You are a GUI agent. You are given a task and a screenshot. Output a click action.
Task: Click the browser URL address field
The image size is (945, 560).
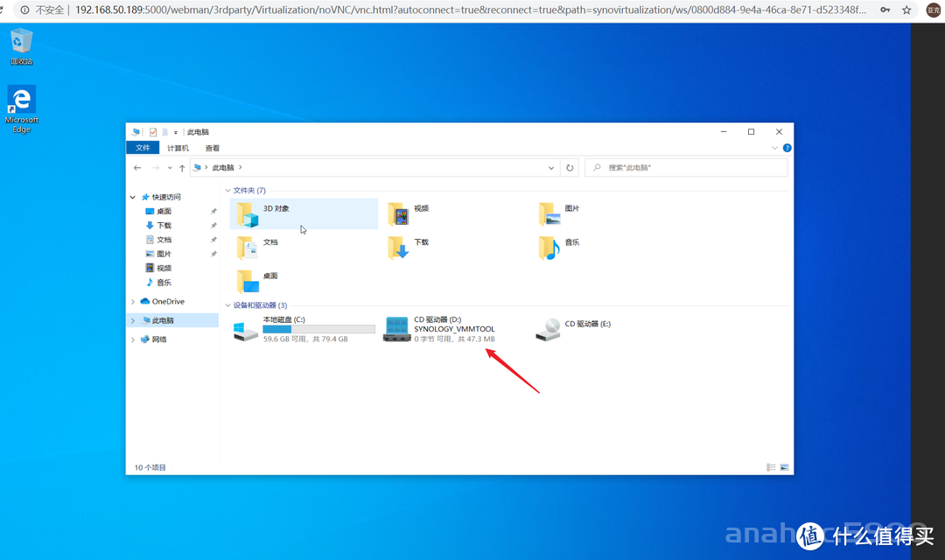470,10
